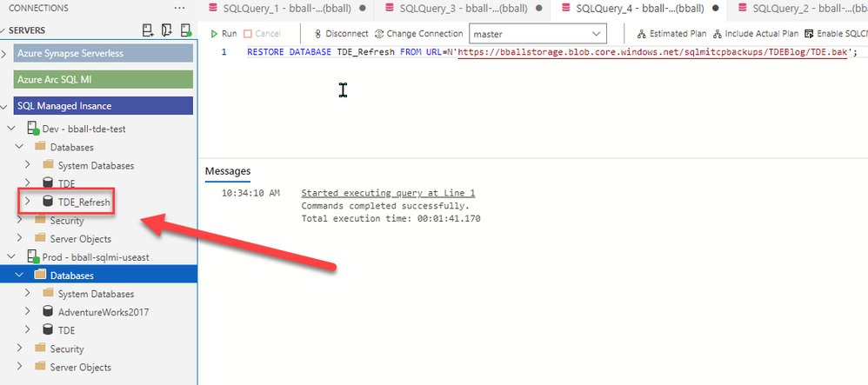Screen dimensions: 868x385
Task: Click the backup URL in the query
Action: (x=652, y=52)
